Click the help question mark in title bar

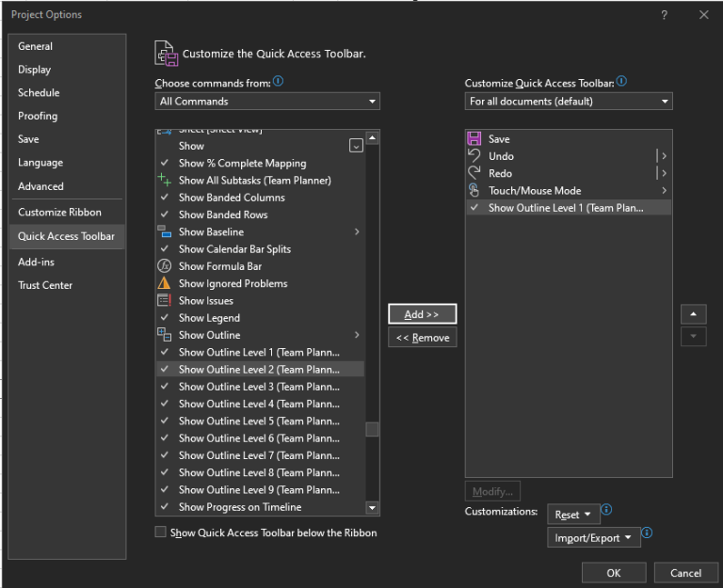(664, 15)
